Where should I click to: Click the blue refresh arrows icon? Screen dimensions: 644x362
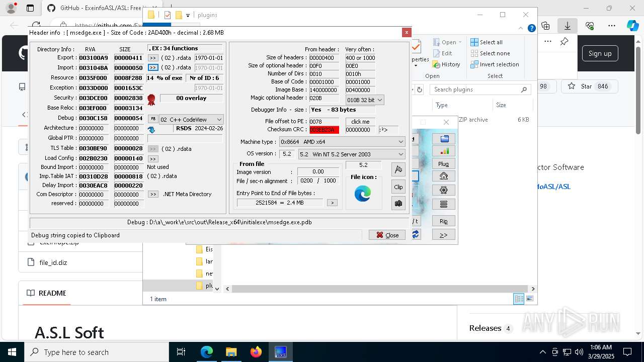coord(416,234)
